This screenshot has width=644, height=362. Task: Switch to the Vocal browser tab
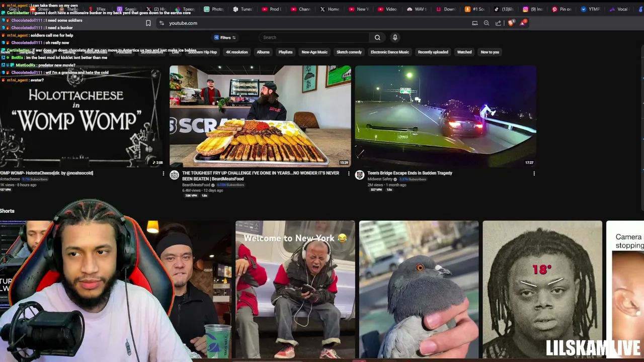[x=619, y=9]
